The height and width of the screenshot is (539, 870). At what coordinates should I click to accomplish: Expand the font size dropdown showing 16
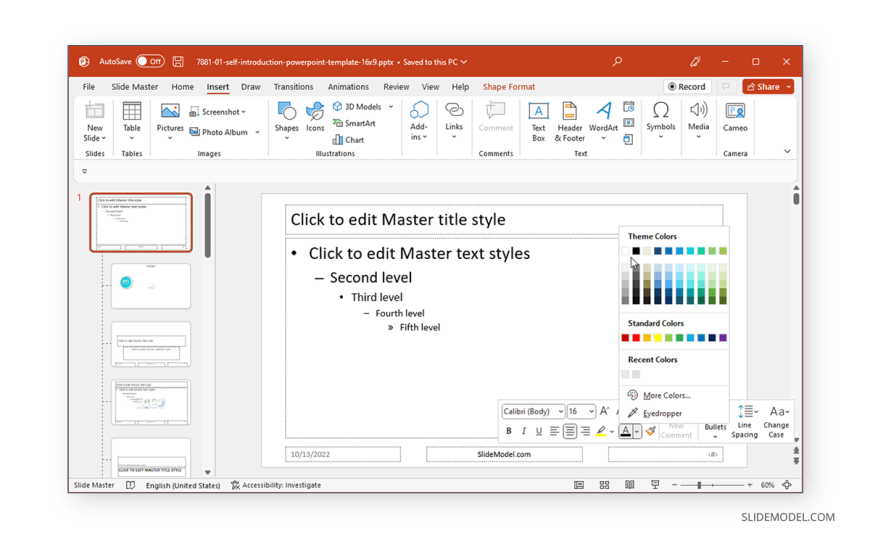point(591,411)
